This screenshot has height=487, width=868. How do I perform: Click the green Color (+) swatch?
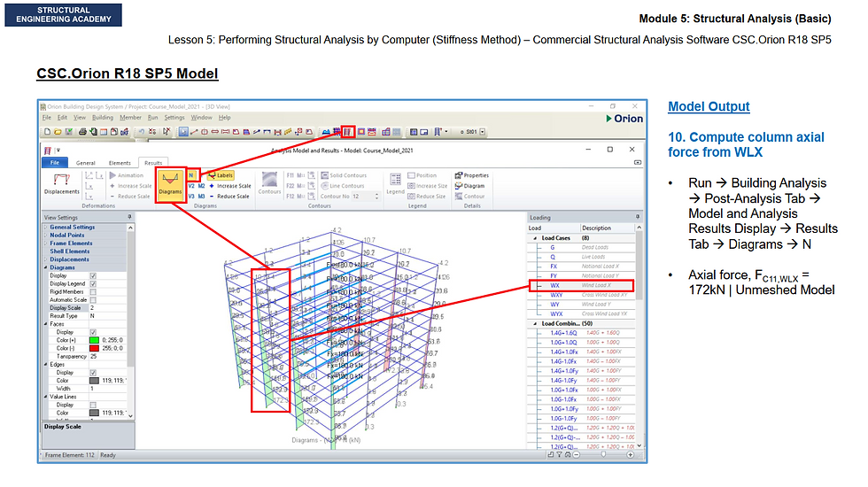(x=94, y=340)
